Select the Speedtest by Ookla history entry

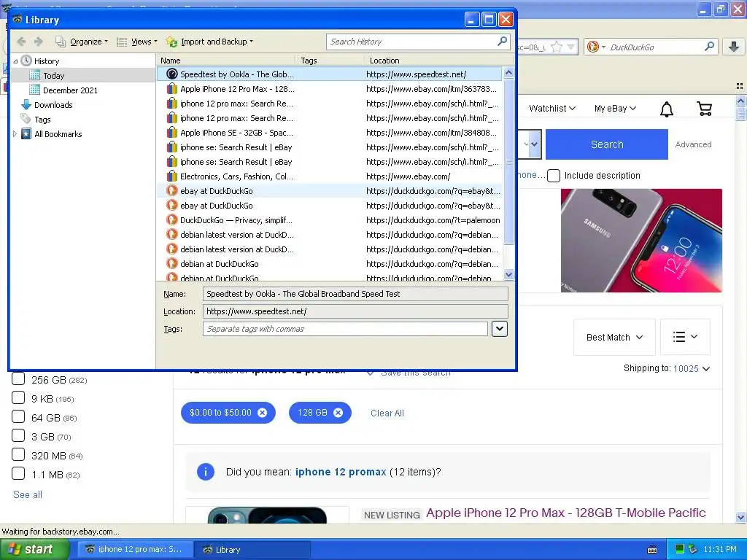[329, 74]
